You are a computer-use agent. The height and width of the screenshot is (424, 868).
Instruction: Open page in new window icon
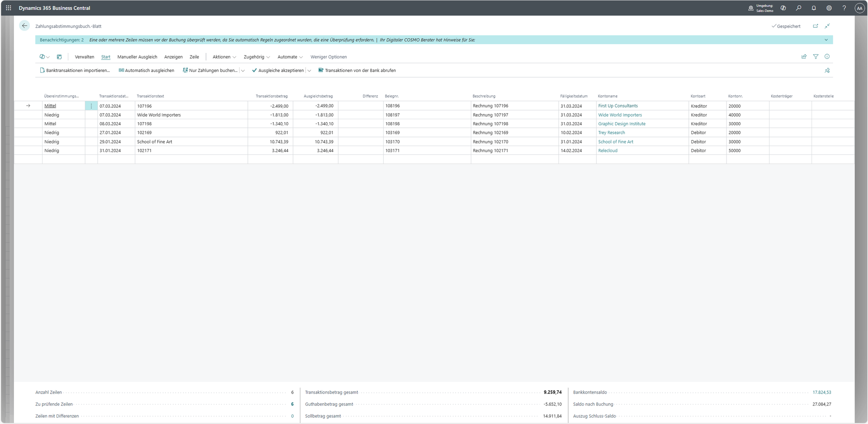pyautogui.click(x=815, y=26)
